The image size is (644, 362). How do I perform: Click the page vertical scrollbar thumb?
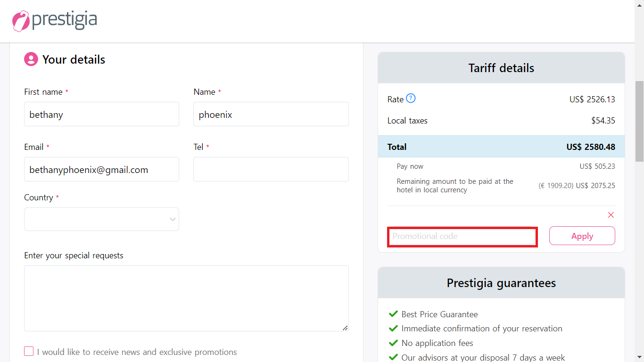coord(639,121)
